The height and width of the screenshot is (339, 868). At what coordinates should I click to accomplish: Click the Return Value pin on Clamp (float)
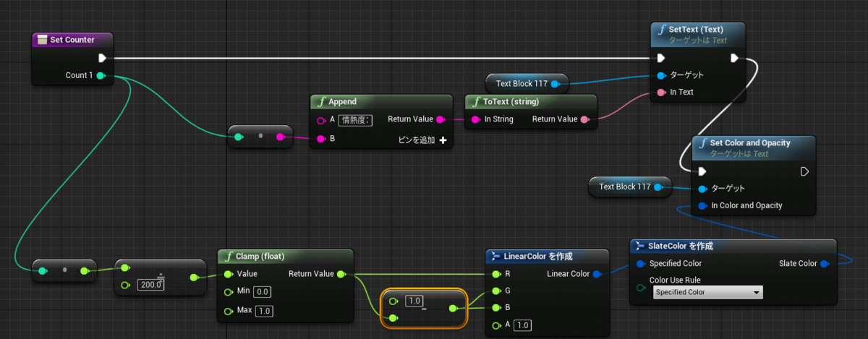click(341, 274)
